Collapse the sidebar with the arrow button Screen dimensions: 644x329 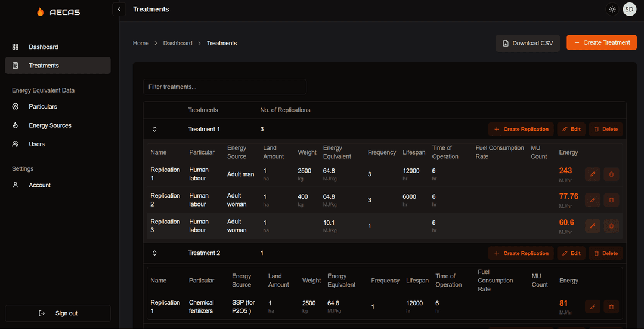(x=119, y=9)
